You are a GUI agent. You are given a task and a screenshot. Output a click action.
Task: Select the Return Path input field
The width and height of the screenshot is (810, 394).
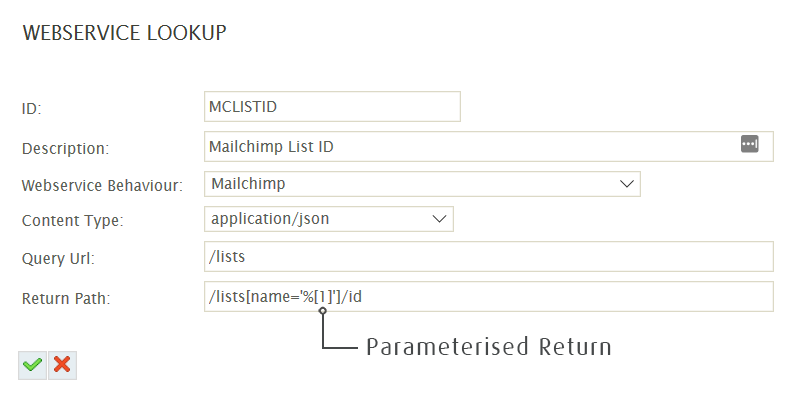(489, 296)
